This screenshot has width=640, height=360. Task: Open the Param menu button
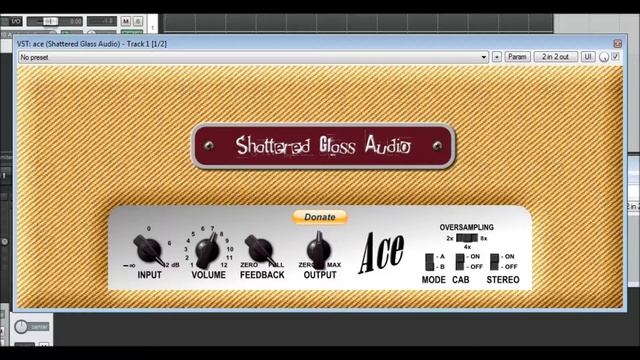click(517, 57)
